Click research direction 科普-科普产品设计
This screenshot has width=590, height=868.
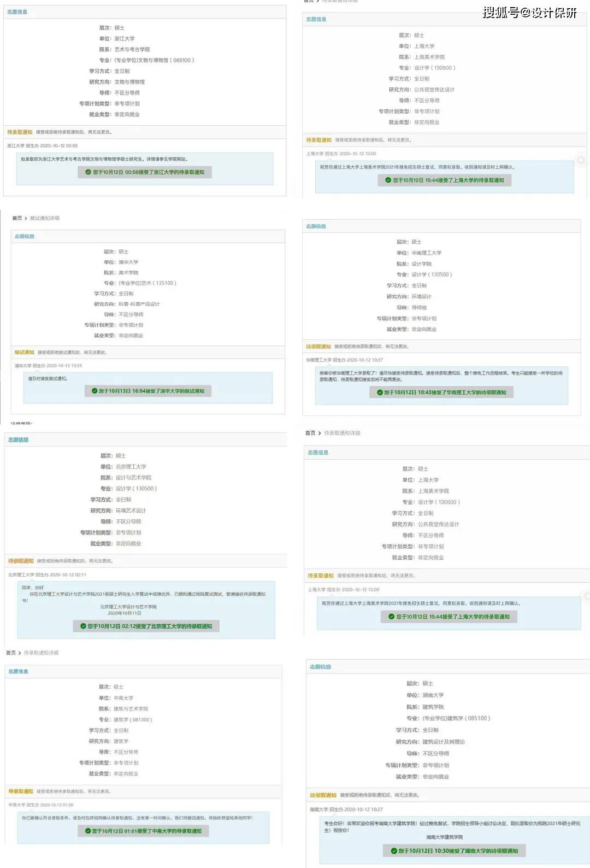(139, 304)
